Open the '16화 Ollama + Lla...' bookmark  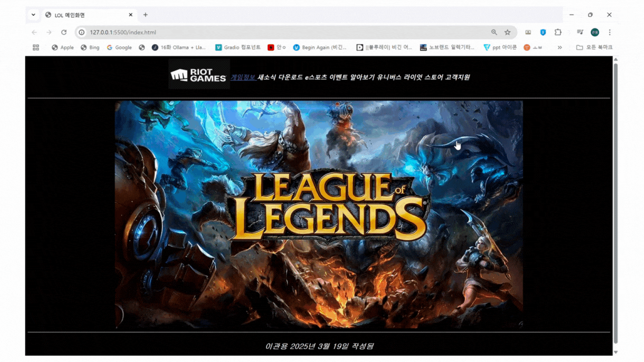tap(179, 47)
